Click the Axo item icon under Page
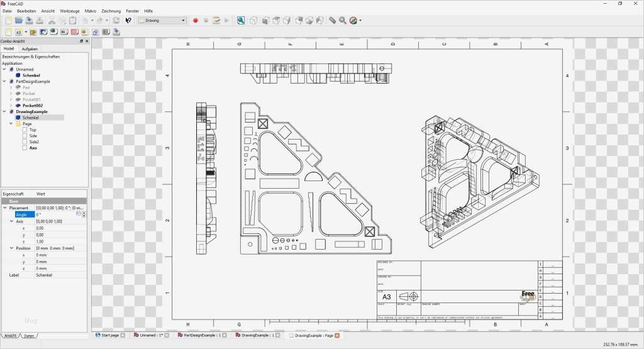 click(x=25, y=148)
